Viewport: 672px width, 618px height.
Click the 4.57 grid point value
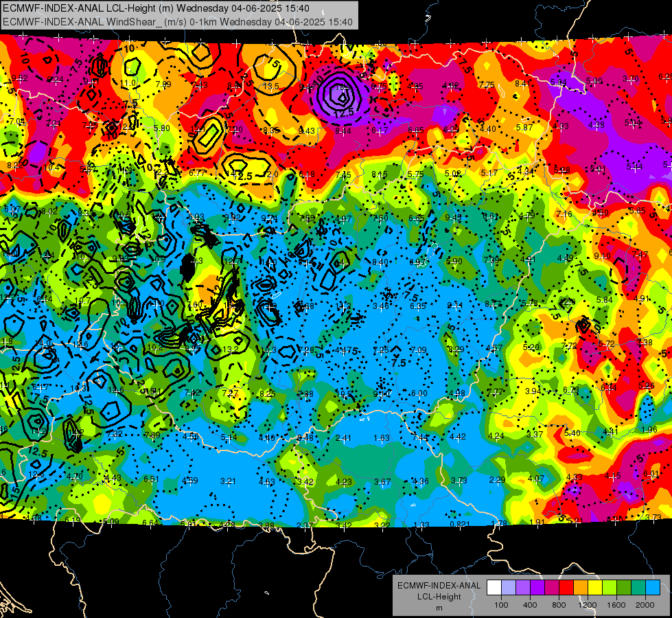494,348
